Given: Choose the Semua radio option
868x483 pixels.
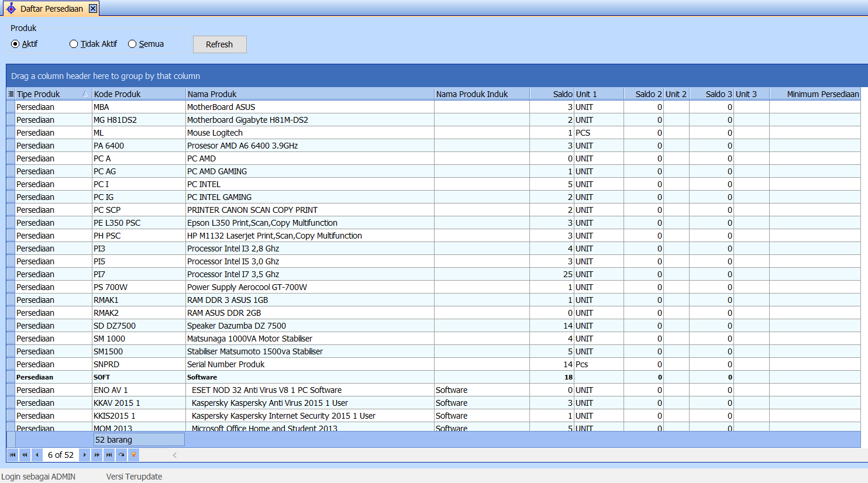Looking at the screenshot, I should coord(132,44).
